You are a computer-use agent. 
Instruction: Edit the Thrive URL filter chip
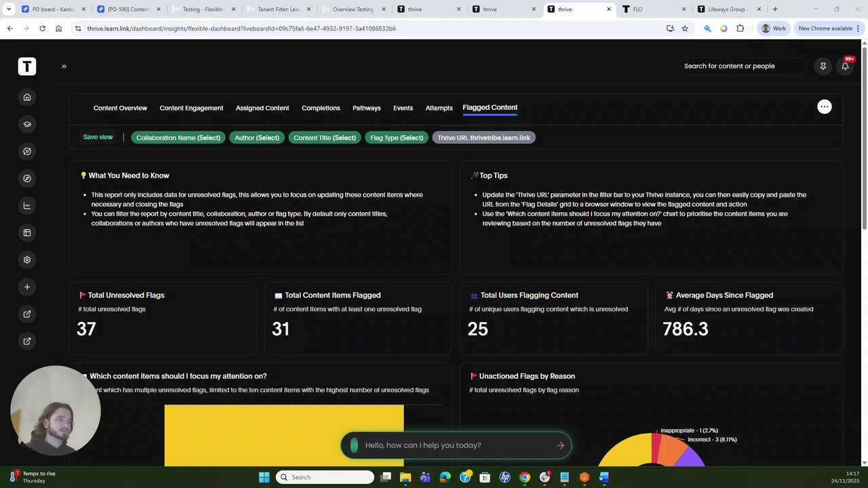[x=484, y=138]
